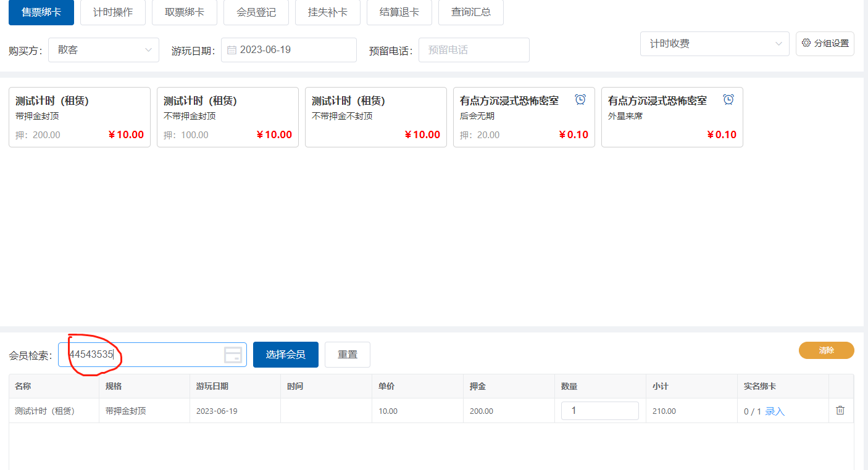
Task: Switch to the 查询汇总 tab
Action: [x=471, y=12]
